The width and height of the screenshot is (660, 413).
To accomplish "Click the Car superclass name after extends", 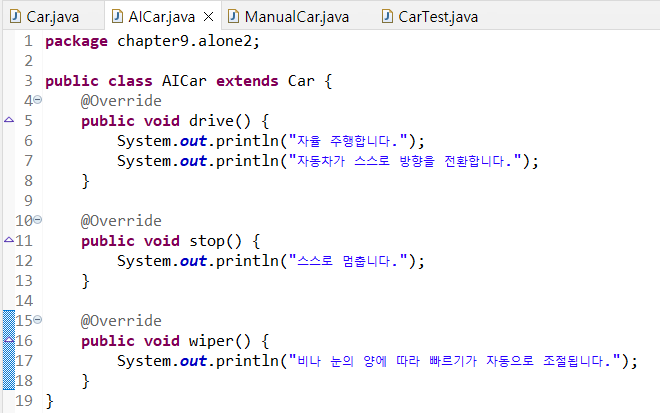I will (x=305, y=81).
